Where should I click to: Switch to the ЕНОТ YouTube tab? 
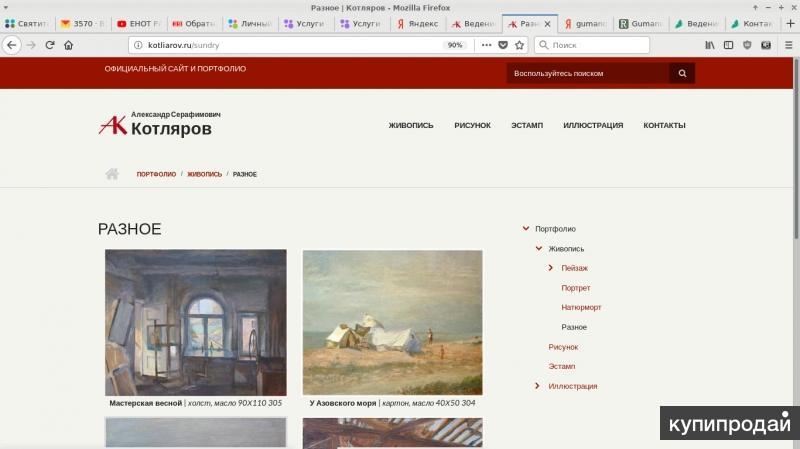click(x=138, y=23)
